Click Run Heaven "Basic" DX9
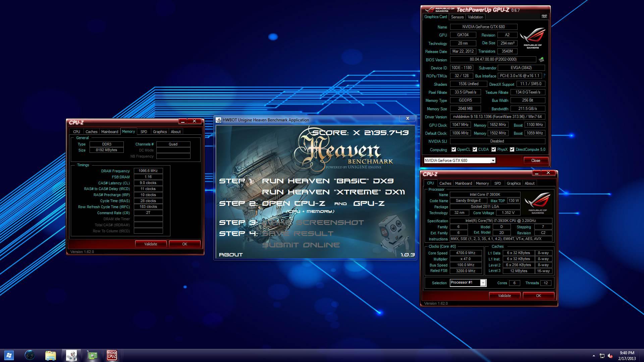 [x=328, y=181]
